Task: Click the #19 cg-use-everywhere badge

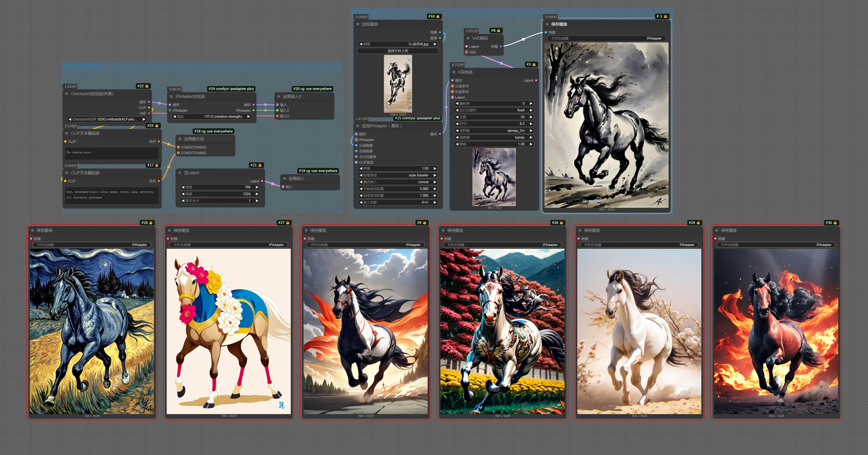Action: pos(318,171)
